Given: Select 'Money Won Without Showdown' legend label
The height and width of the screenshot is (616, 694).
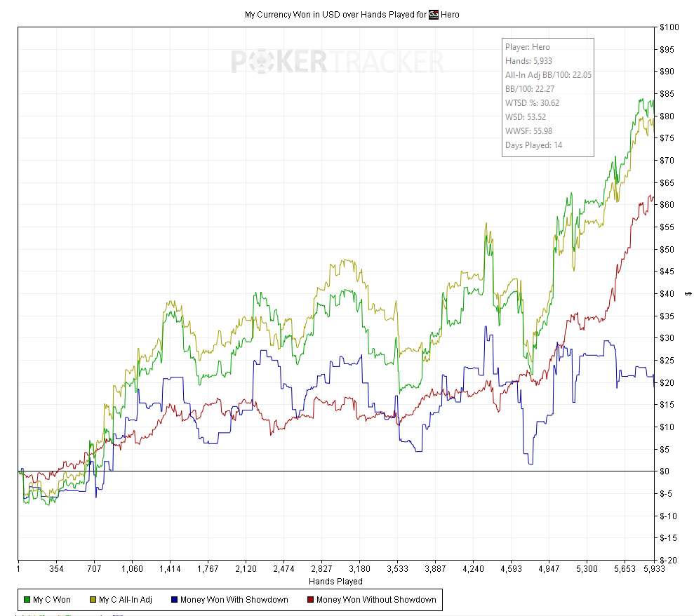Looking at the screenshot, I should click(x=376, y=600).
